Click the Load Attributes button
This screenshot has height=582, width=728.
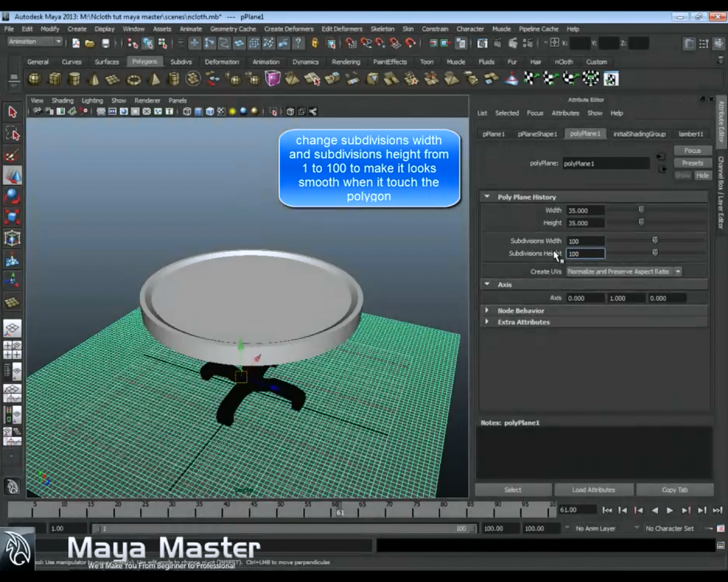click(x=594, y=489)
